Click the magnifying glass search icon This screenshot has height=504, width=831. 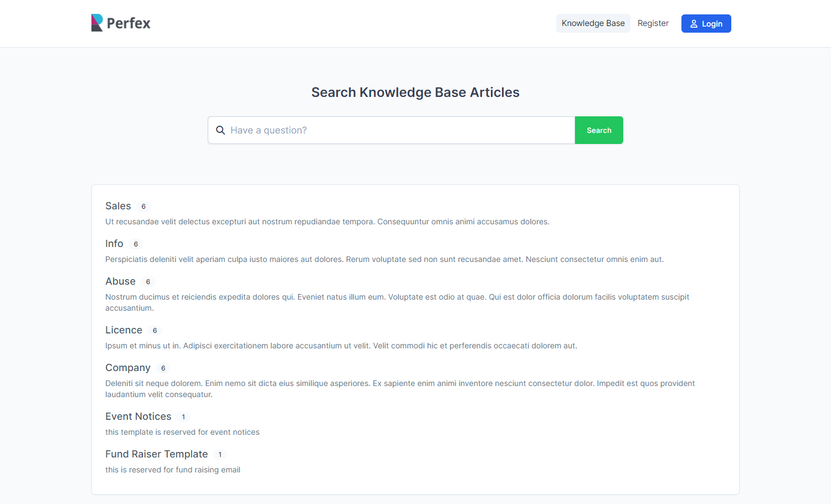pyautogui.click(x=220, y=130)
